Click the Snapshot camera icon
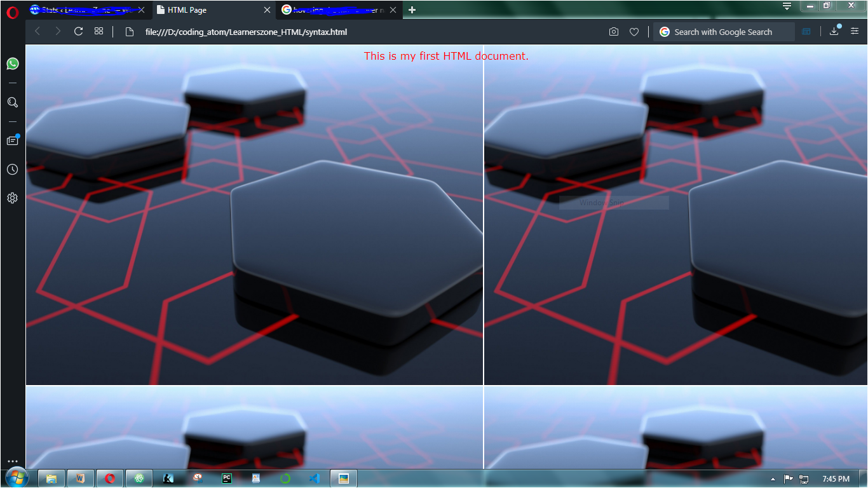This screenshot has width=868, height=488. tap(614, 32)
